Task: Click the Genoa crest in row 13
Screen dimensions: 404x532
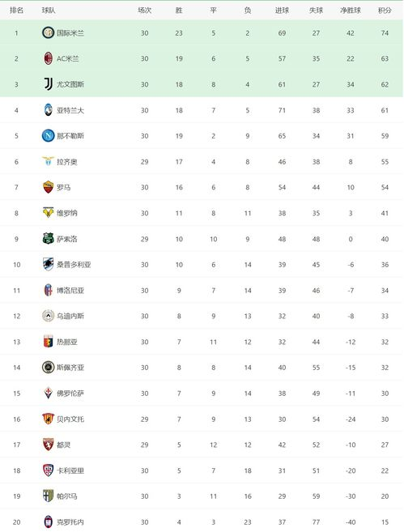Action: pos(48,342)
